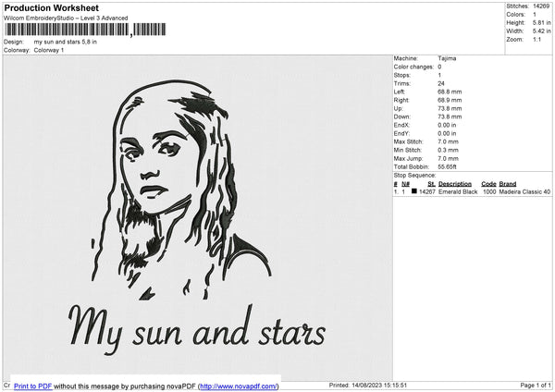The width and height of the screenshot is (555, 392).
Task: Click the 'Right: 68.9 mm' value
Action: (450, 100)
